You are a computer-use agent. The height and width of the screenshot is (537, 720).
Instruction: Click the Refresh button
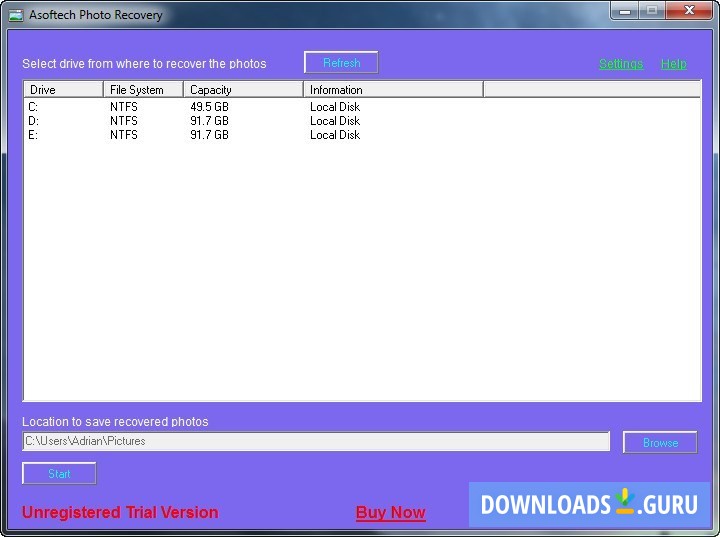pos(341,62)
